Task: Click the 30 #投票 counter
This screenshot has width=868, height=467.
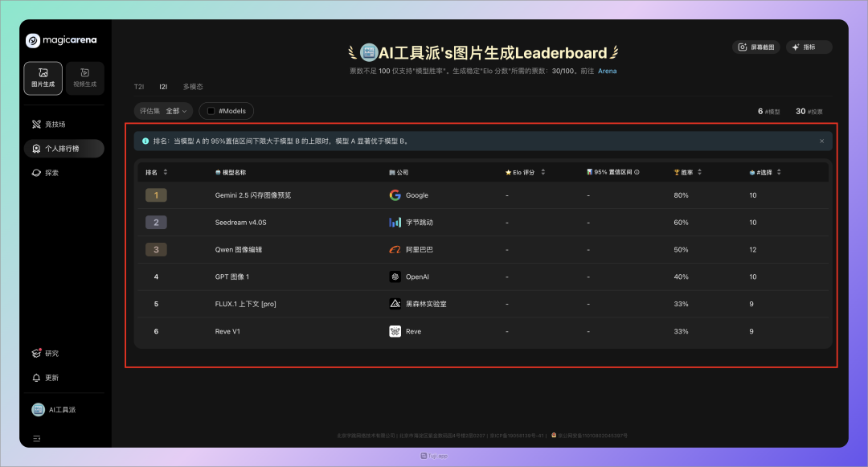Action: coord(809,111)
